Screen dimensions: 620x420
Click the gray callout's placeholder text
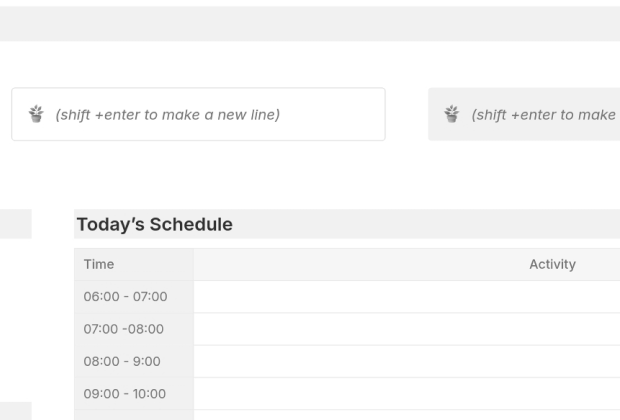coord(544,115)
